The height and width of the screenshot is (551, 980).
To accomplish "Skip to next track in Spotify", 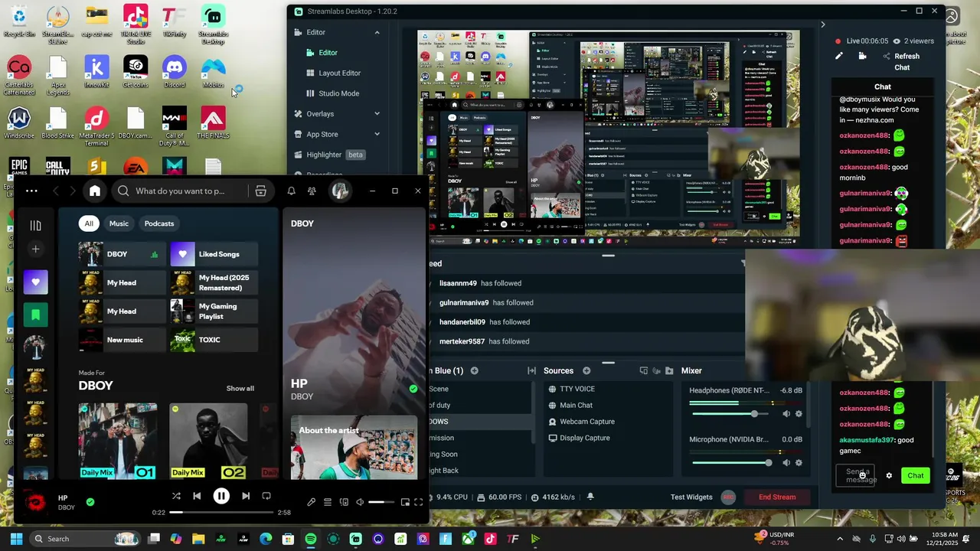I will 246,496.
